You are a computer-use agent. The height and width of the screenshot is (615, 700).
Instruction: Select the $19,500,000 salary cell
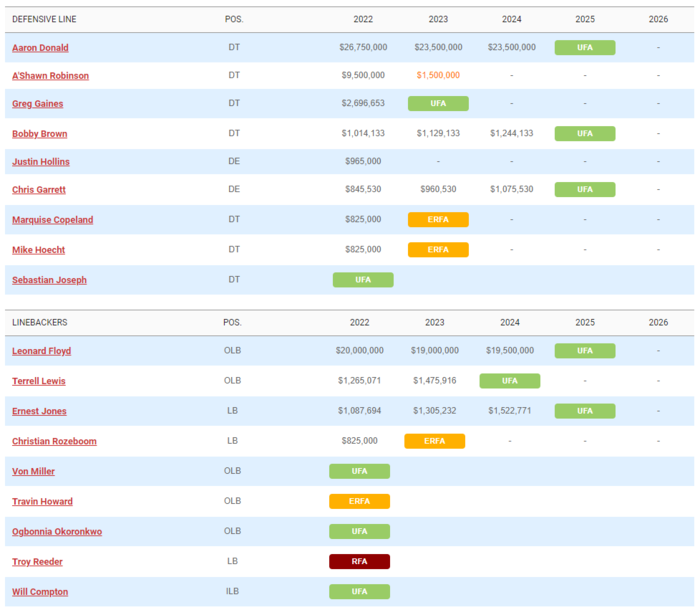click(510, 351)
